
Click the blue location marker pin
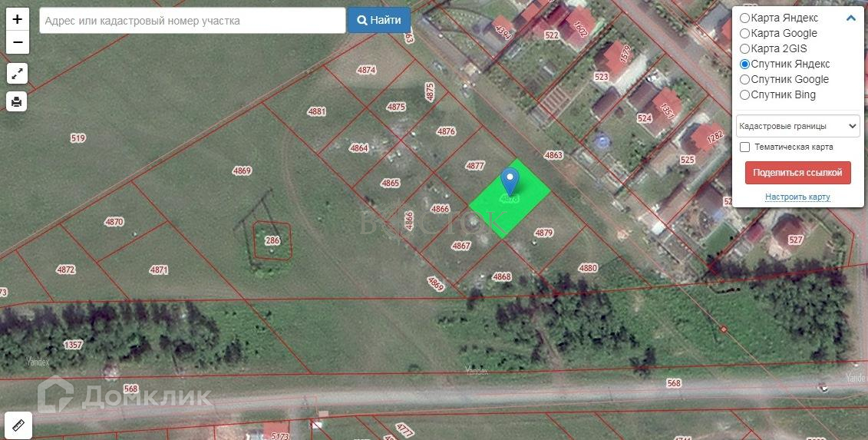(510, 182)
